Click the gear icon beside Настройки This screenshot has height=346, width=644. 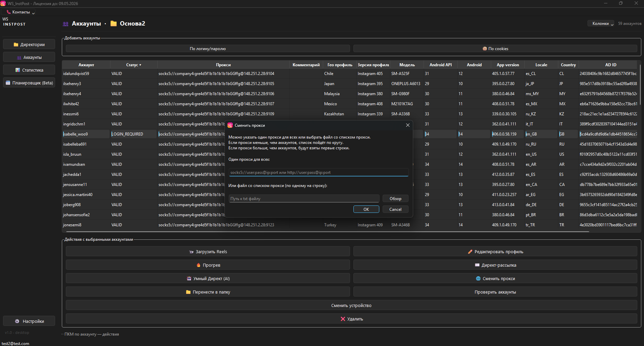point(17,321)
